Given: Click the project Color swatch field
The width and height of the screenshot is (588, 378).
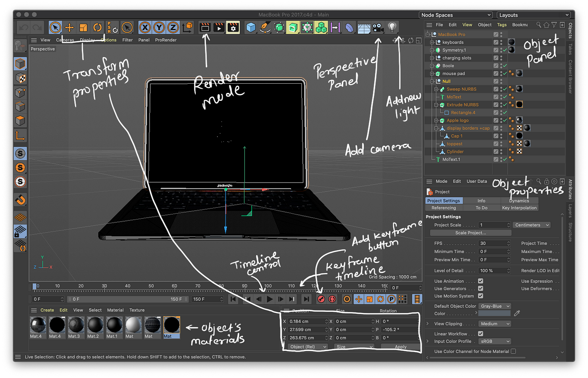Looking at the screenshot, I should (x=495, y=314).
